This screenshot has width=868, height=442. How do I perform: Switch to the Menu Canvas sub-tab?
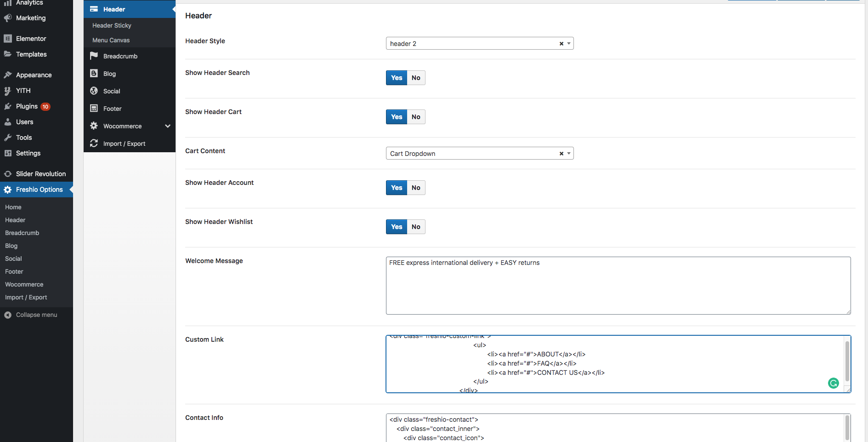coord(111,40)
